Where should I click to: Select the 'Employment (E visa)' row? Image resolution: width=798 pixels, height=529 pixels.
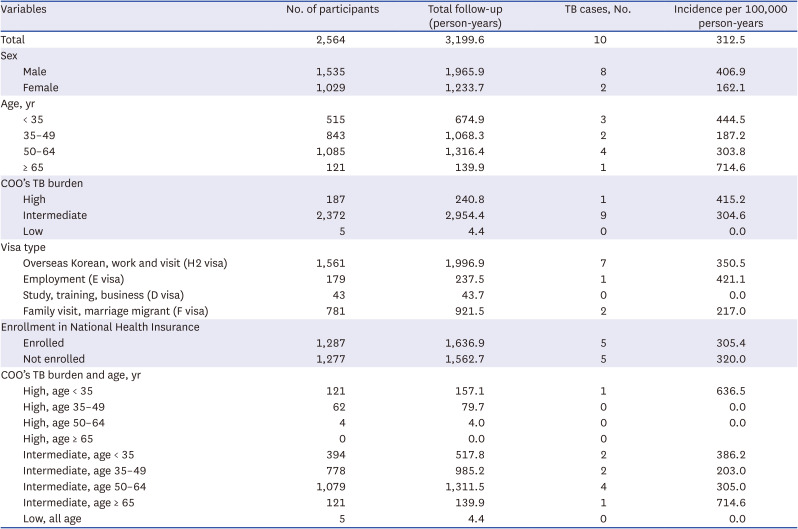(x=69, y=278)
